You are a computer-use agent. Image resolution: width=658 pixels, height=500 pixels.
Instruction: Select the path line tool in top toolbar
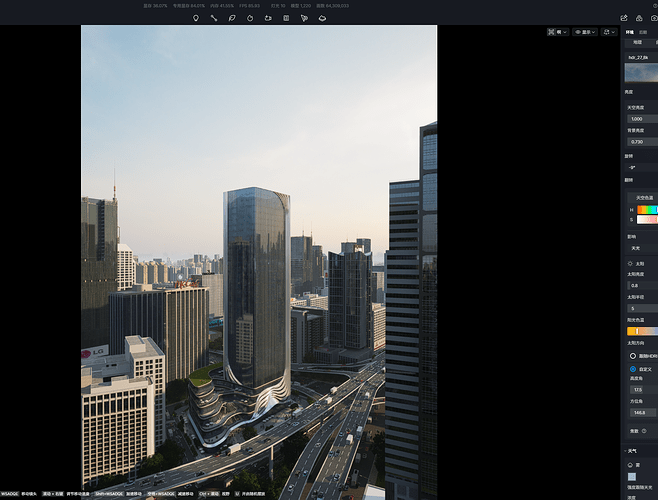(x=214, y=18)
